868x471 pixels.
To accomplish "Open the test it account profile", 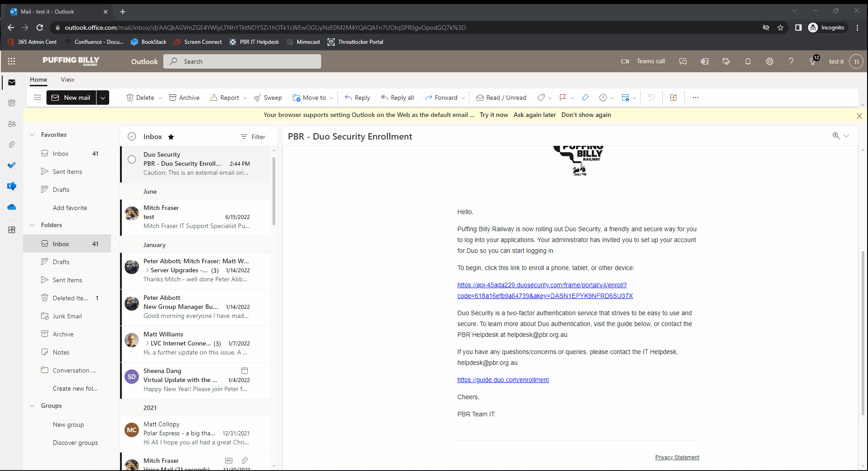I will [x=856, y=61].
